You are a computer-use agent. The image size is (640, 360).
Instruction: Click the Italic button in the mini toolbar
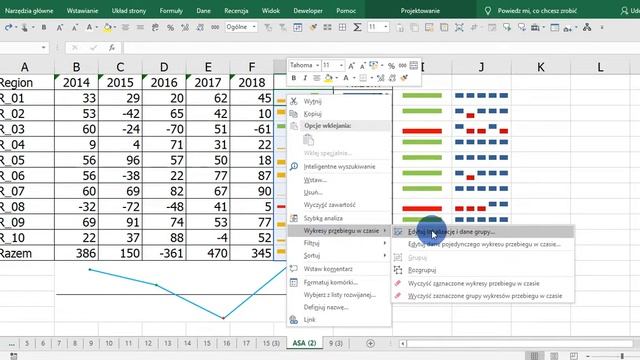coord(305,78)
